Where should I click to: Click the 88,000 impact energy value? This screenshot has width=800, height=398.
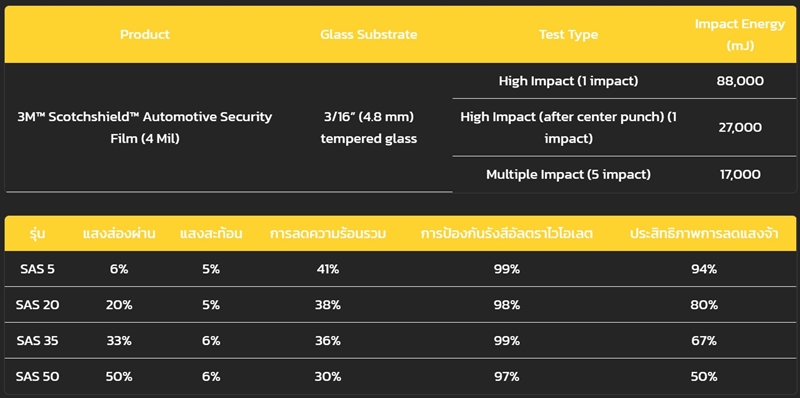740,81
